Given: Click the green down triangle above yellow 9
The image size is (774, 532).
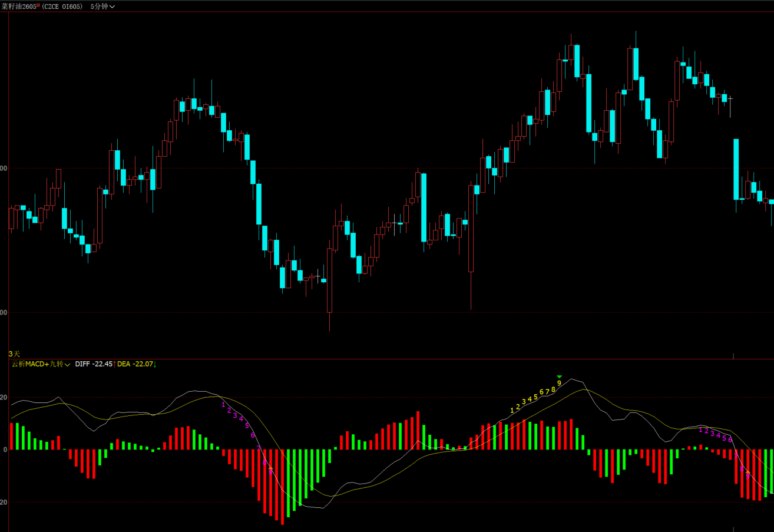Looking at the screenshot, I should coord(559,376).
